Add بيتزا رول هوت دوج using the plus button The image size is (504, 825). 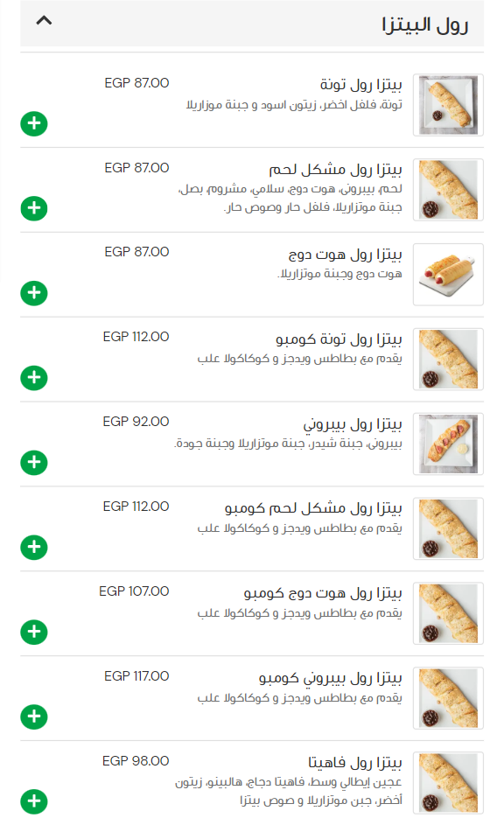tap(34, 293)
